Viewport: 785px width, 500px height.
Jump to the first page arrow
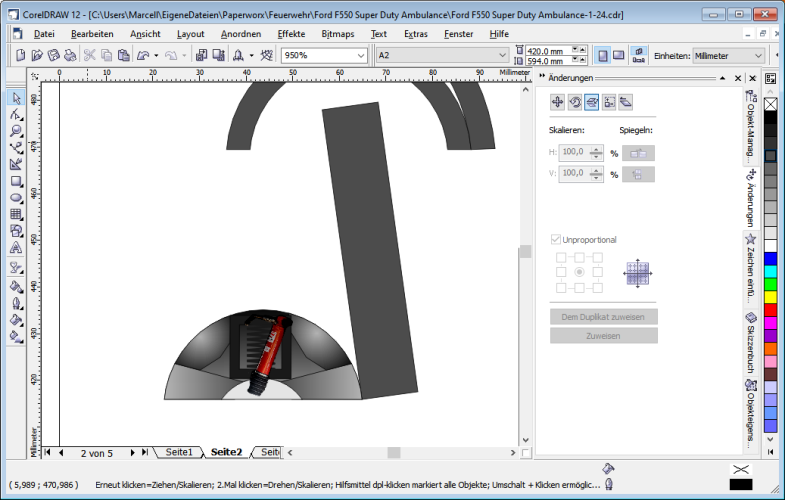click(48, 452)
